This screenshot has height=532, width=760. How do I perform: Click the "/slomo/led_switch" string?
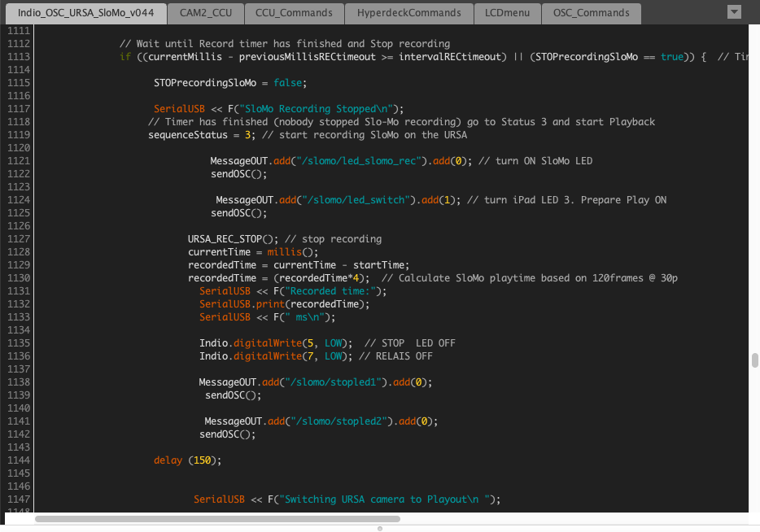click(356, 200)
